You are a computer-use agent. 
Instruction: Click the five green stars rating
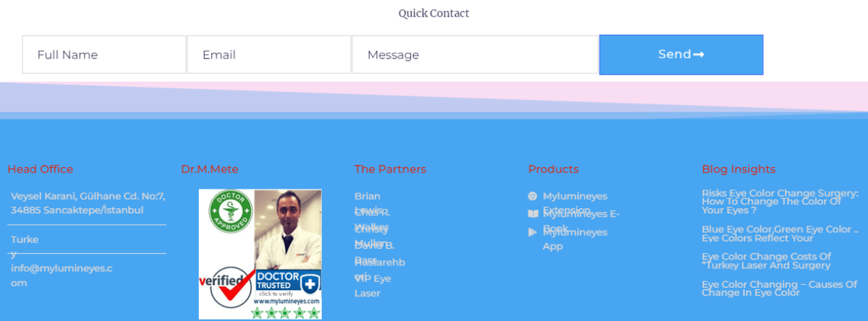[285, 312]
